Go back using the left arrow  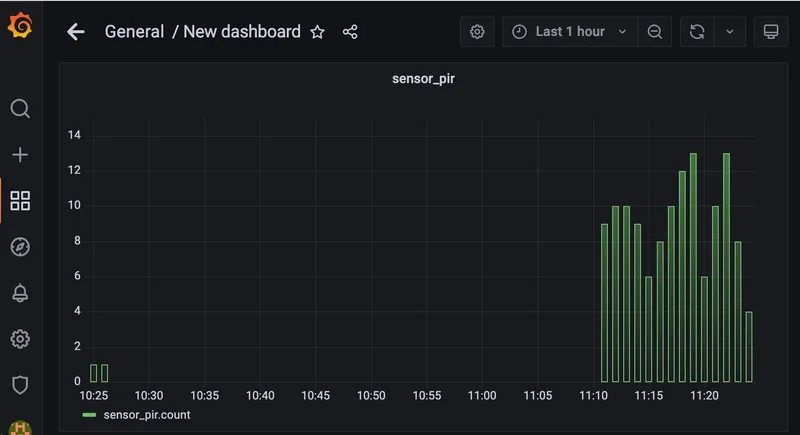(x=76, y=32)
